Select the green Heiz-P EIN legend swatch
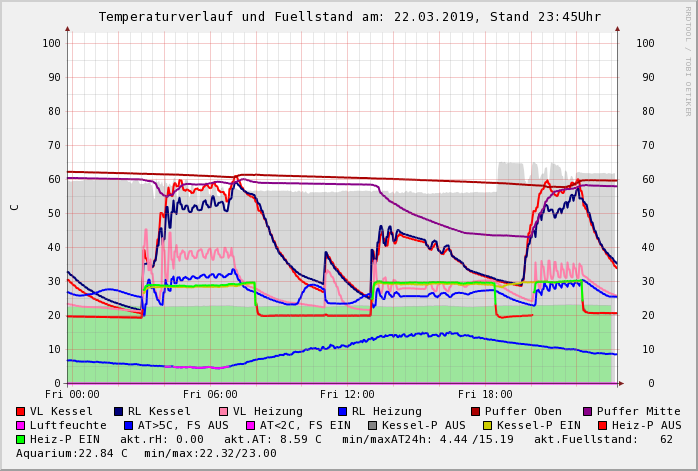This screenshot has height=471, width=698. coord(21,439)
